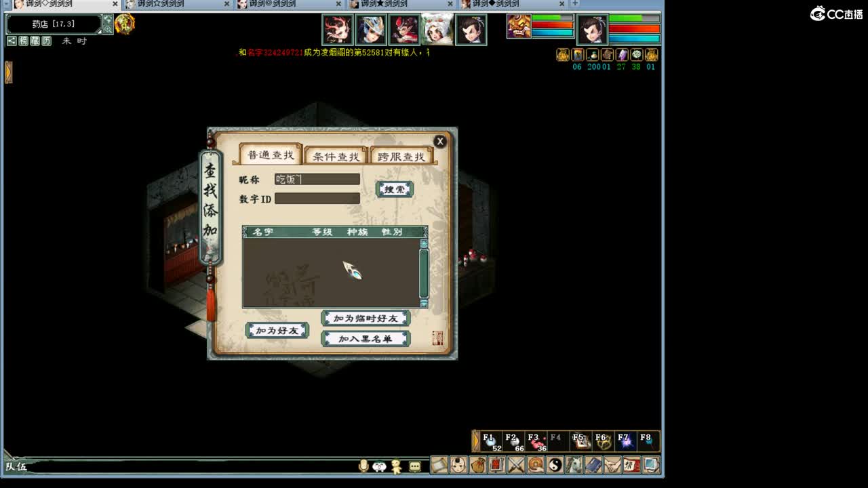This screenshot has width=868, height=488.
Task: Open the 条件查找 tab
Action: (x=336, y=156)
